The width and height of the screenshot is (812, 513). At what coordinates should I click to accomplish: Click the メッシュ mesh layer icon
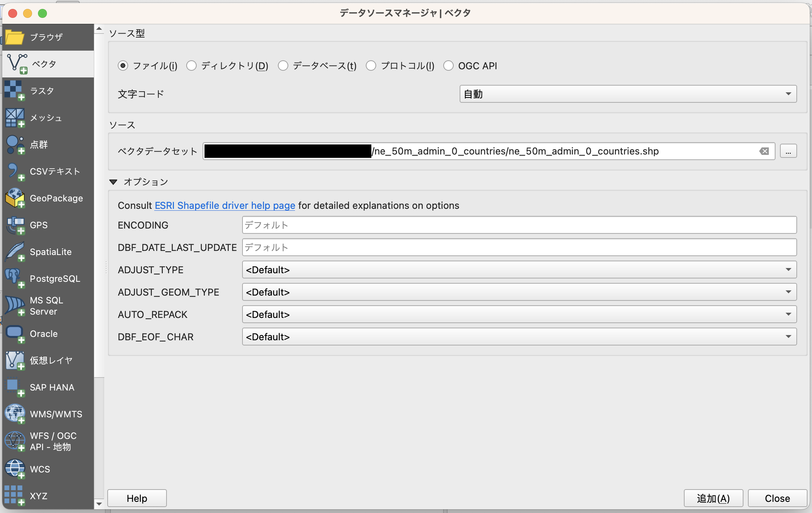[x=15, y=118]
